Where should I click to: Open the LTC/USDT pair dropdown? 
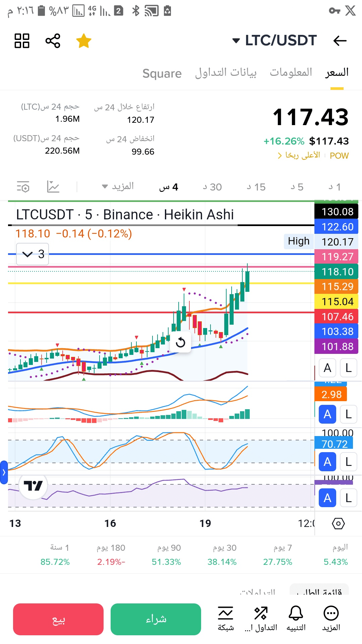(275, 41)
